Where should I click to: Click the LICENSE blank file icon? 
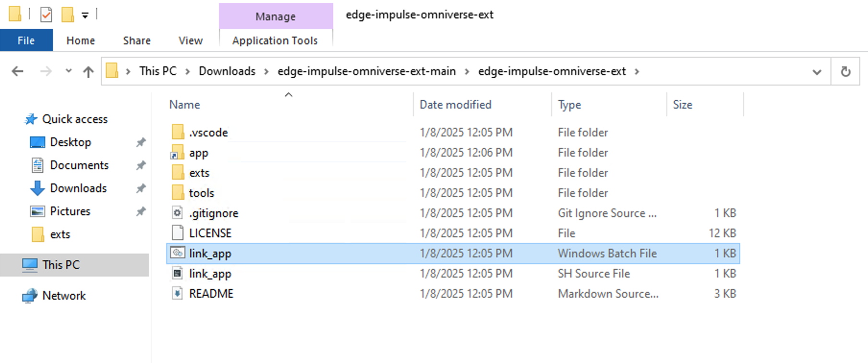[178, 233]
